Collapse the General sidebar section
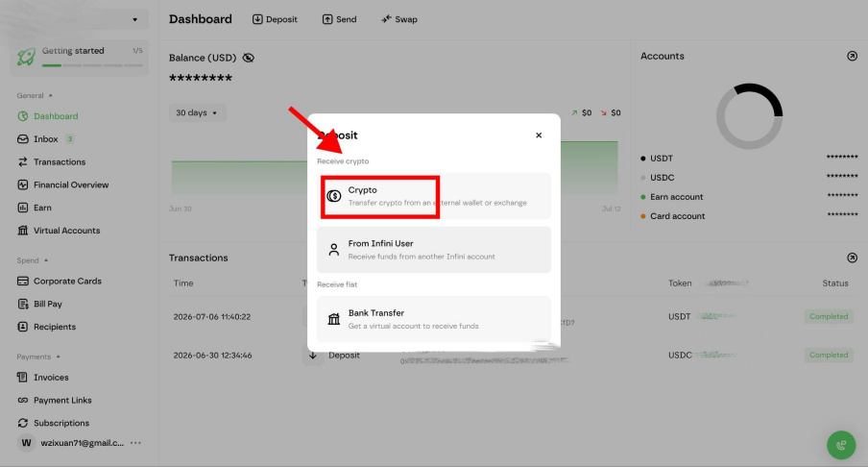Image resolution: width=868 pixels, height=467 pixels. [50, 95]
